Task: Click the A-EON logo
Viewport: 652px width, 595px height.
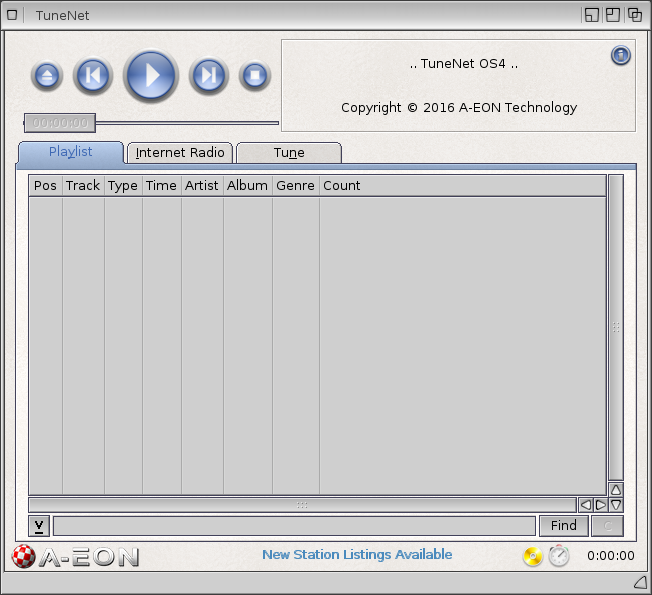Action: point(75,556)
